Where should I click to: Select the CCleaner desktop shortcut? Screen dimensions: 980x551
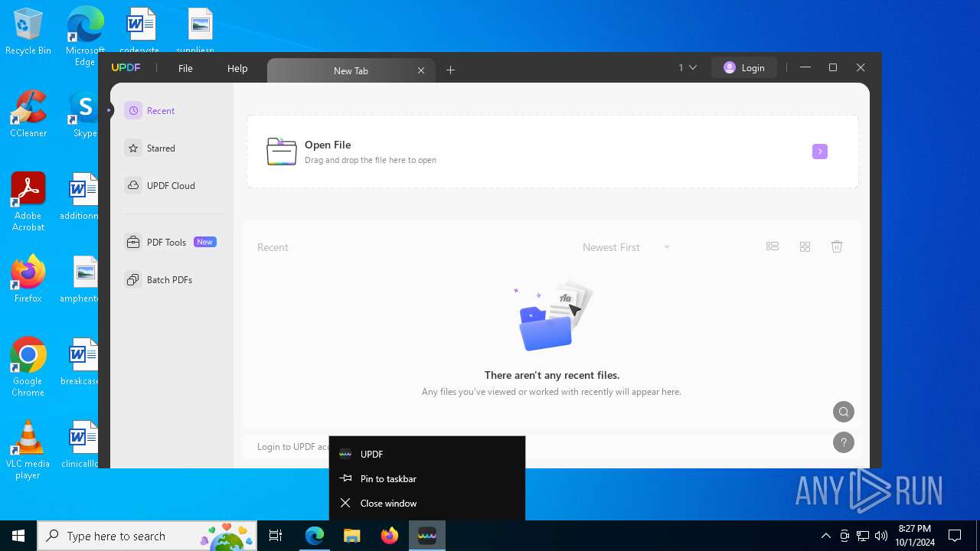tap(28, 115)
